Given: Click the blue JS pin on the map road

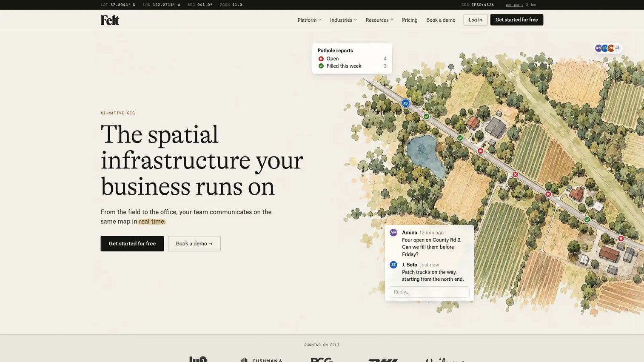Looking at the screenshot, I should (405, 103).
